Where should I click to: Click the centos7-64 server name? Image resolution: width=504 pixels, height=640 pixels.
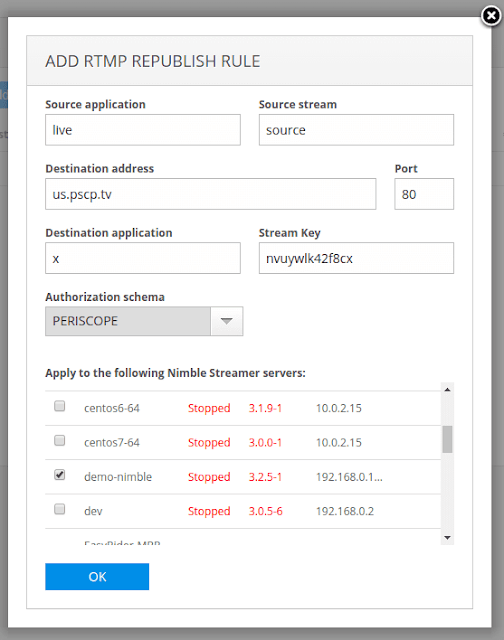(x=112, y=442)
